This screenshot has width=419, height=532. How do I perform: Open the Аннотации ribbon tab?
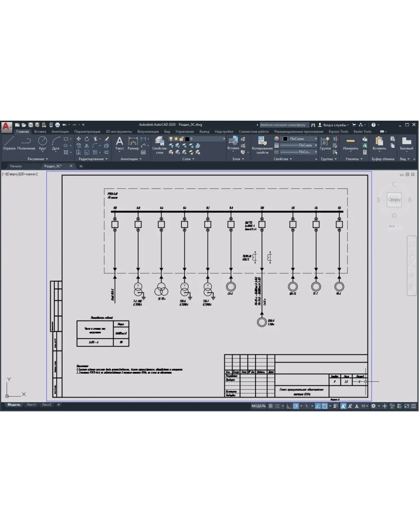tap(60, 131)
